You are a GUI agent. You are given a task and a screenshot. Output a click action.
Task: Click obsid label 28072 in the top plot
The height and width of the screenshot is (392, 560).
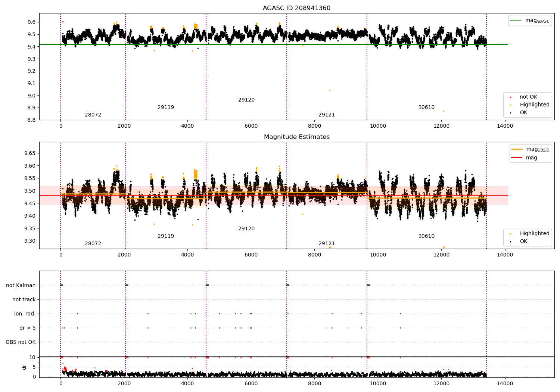pos(93,115)
